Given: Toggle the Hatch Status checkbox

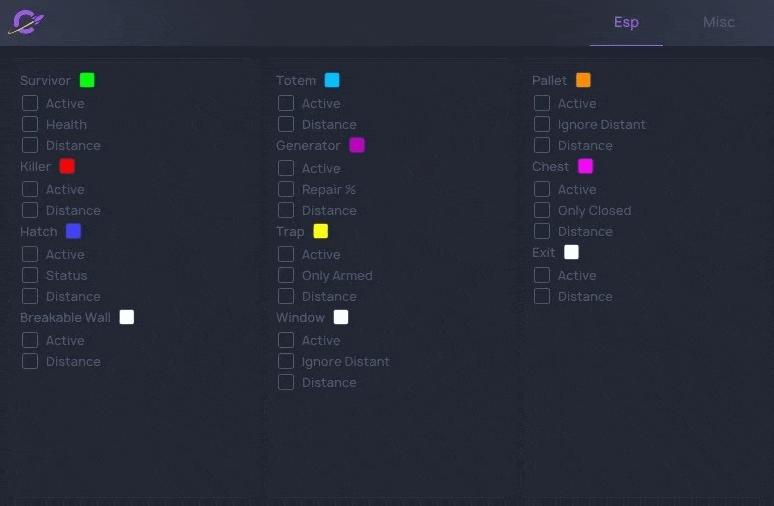Looking at the screenshot, I should click(x=30, y=275).
